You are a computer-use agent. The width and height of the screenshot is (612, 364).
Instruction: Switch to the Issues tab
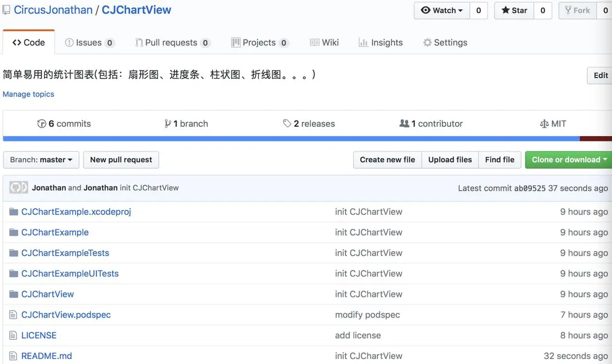pyautogui.click(x=89, y=42)
